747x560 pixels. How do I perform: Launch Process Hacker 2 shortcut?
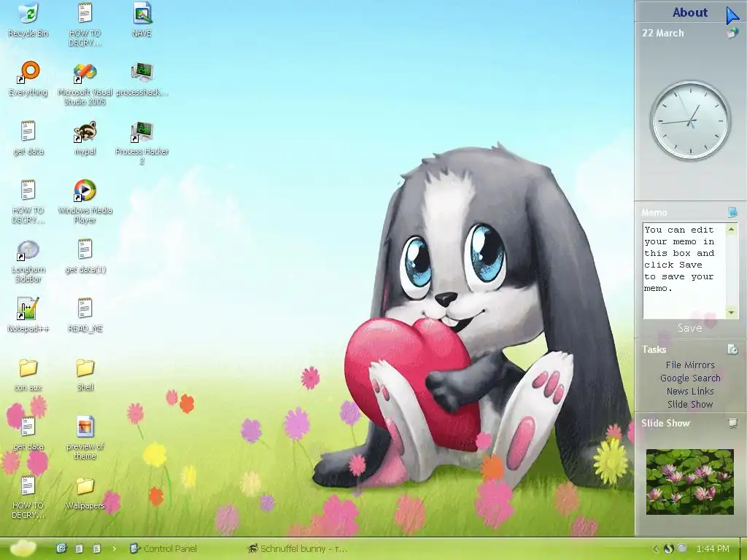(x=142, y=143)
